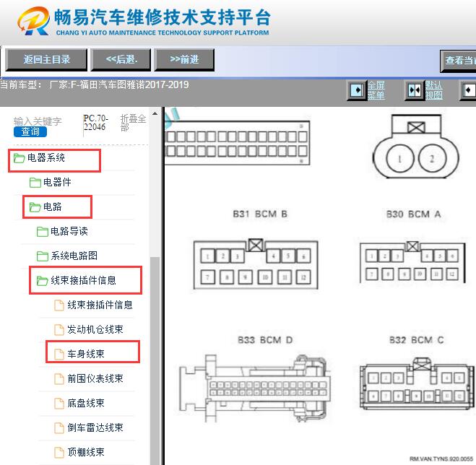Select the 系统电路图 tree node label
The image size is (476, 465).
(74, 256)
